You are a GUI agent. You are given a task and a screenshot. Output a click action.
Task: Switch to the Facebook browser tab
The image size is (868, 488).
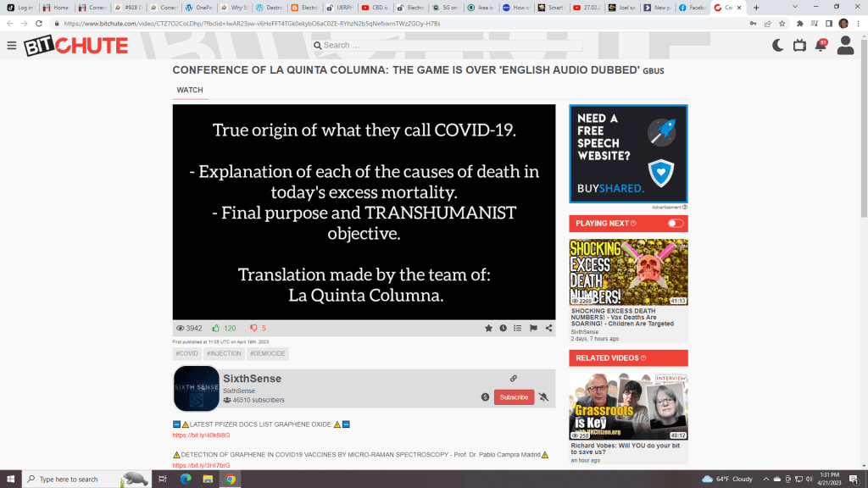coord(692,7)
